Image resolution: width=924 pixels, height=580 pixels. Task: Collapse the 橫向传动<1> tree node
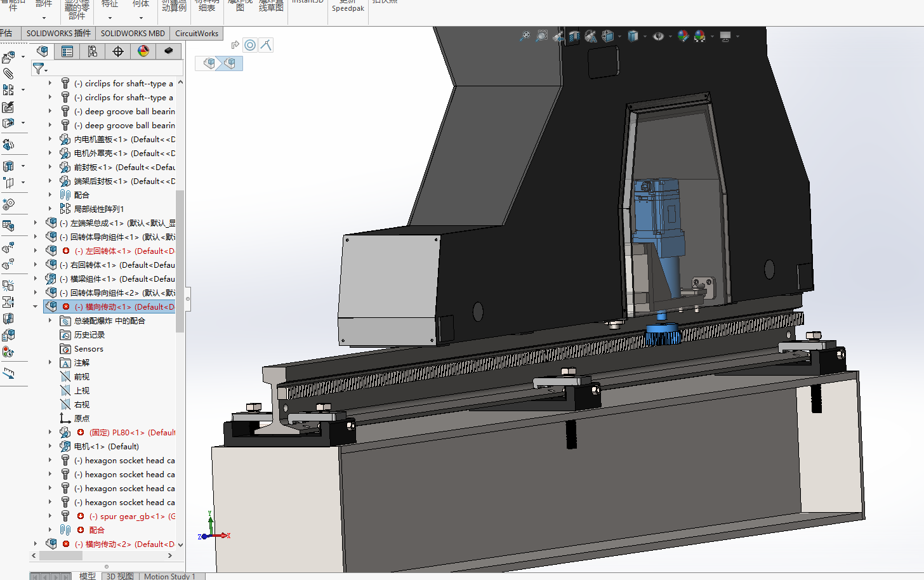point(36,306)
